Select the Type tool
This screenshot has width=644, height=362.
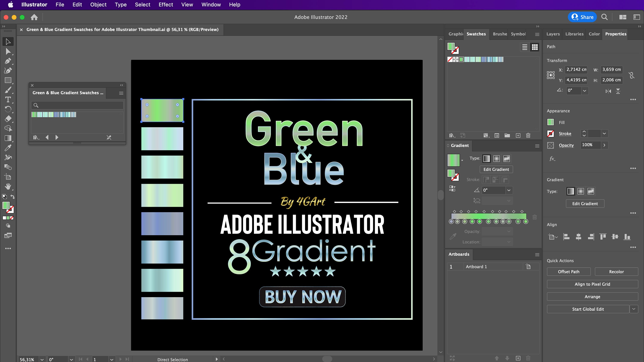8,99
